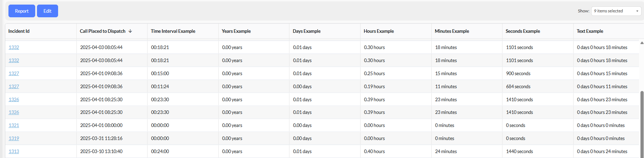Click the Edit button
Image resolution: width=644 pixels, height=158 pixels.
point(48,11)
